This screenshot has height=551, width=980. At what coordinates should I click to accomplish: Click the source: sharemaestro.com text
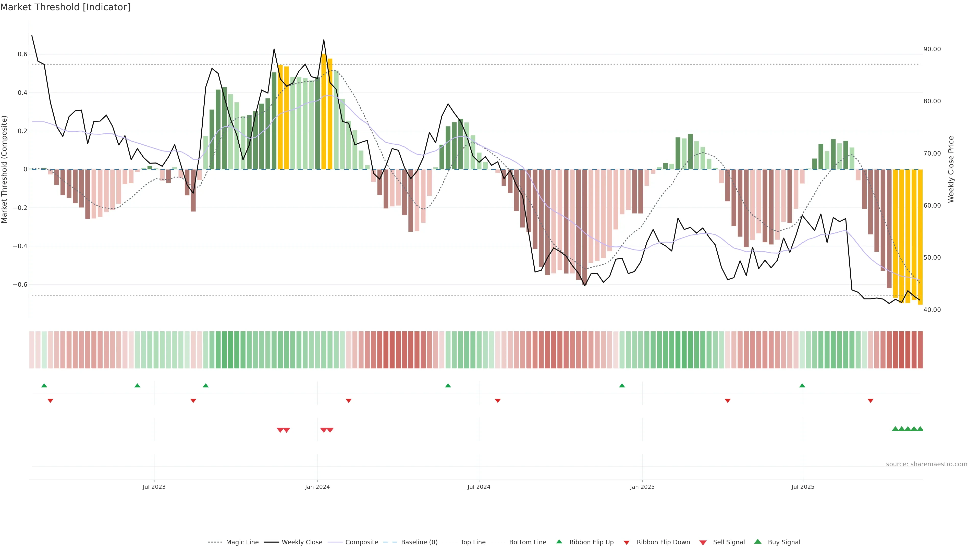pyautogui.click(x=926, y=464)
